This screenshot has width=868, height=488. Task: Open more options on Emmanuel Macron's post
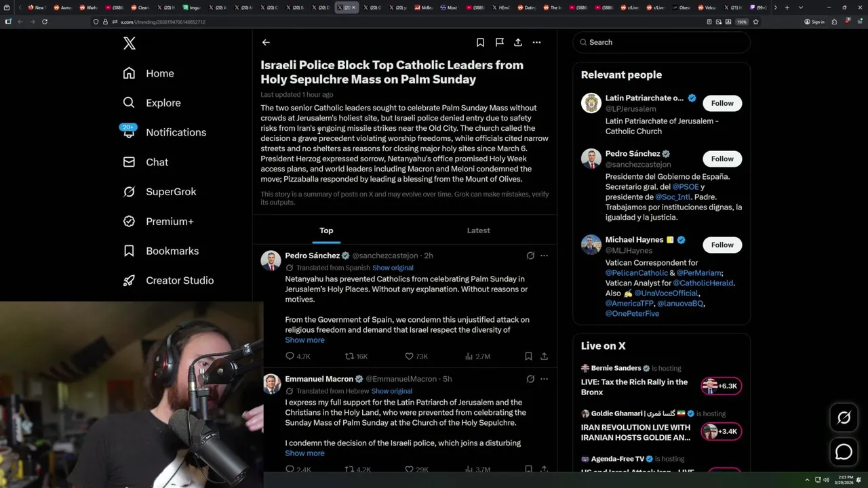click(x=544, y=379)
